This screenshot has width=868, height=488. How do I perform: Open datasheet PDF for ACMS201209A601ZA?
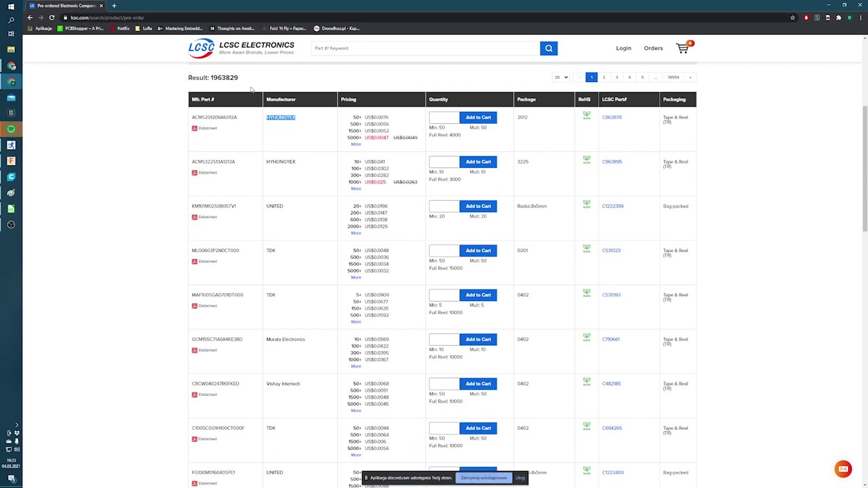(x=204, y=128)
